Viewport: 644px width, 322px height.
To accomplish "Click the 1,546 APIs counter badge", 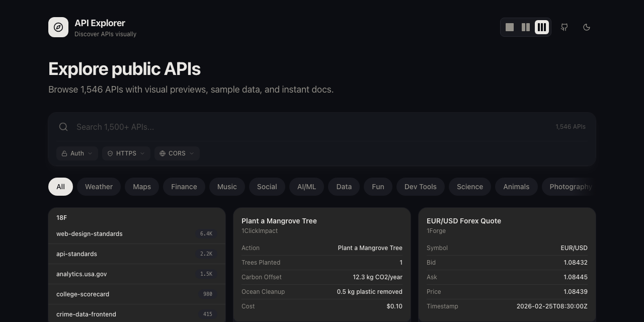I will (x=571, y=127).
